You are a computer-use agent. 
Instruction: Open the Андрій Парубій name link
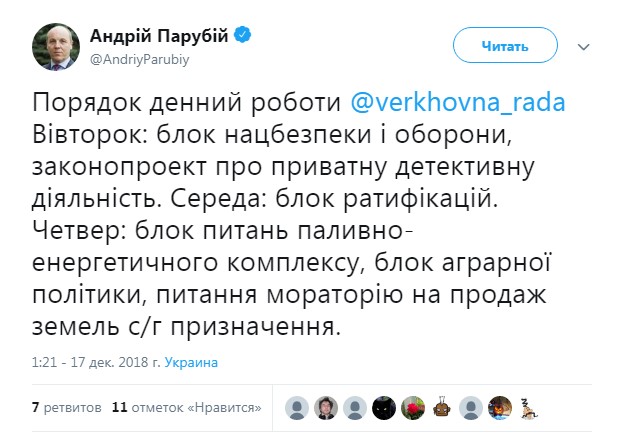tap(160, 36)
